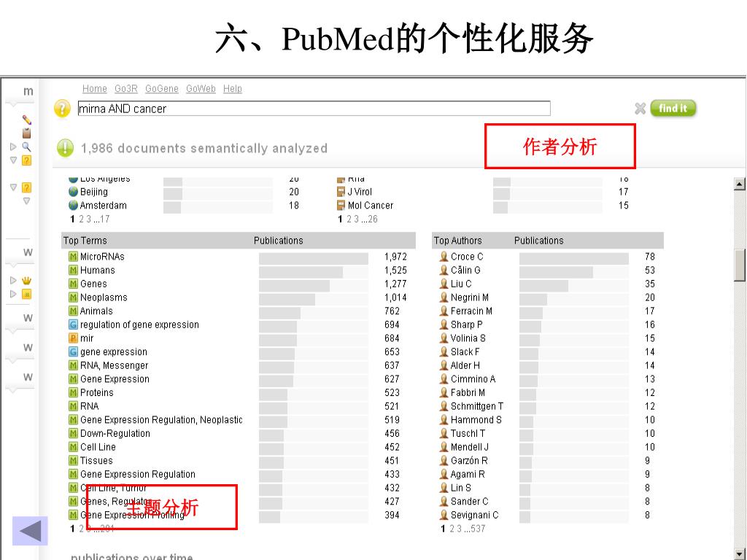Click the crown icon in sidebar
The width and height of the screenshot is (747, 560).
27,280
